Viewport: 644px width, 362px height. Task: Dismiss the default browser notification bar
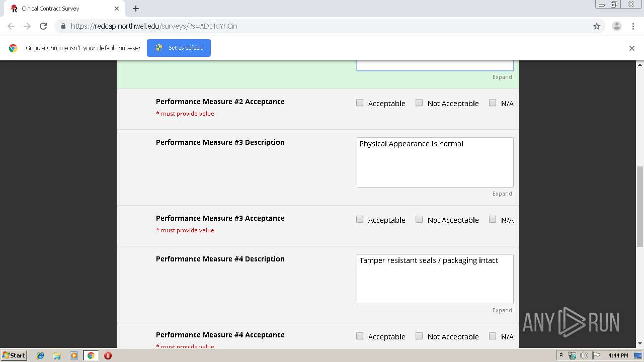[632, 48]
